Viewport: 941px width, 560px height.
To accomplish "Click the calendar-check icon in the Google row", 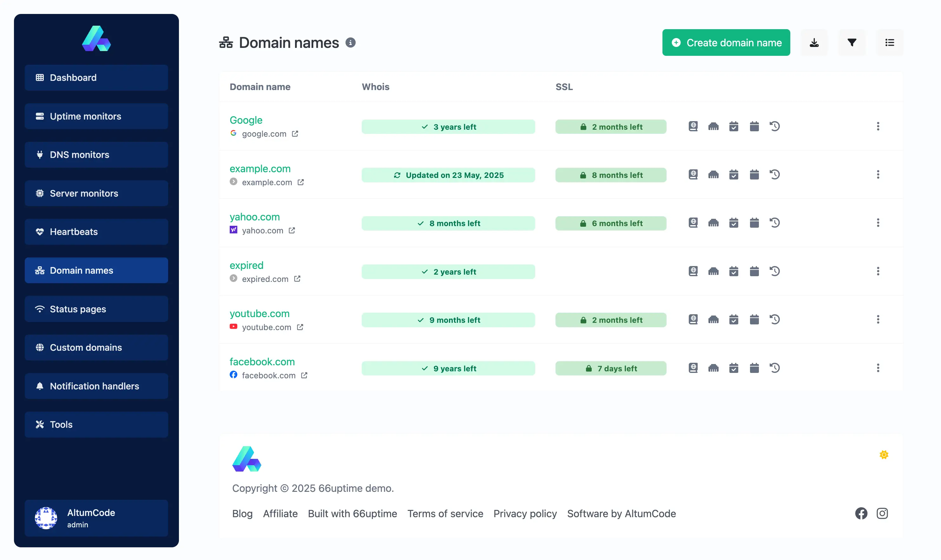I will click(x=734, y=127).
